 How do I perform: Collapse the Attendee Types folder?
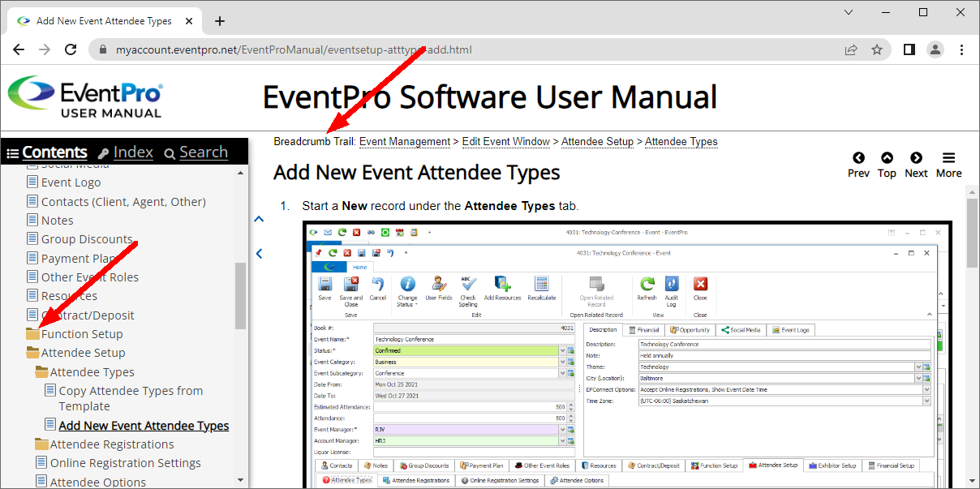click(x=41, y=371)
